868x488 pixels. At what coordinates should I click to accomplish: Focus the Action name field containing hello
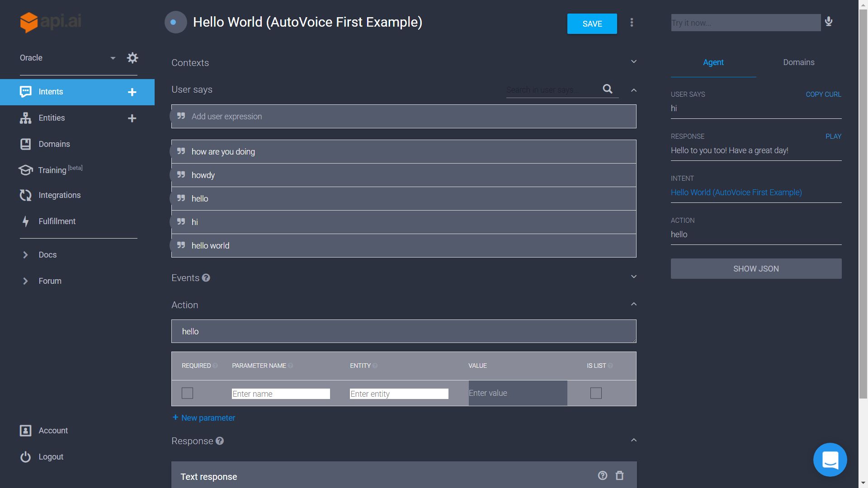click(404, 331)
